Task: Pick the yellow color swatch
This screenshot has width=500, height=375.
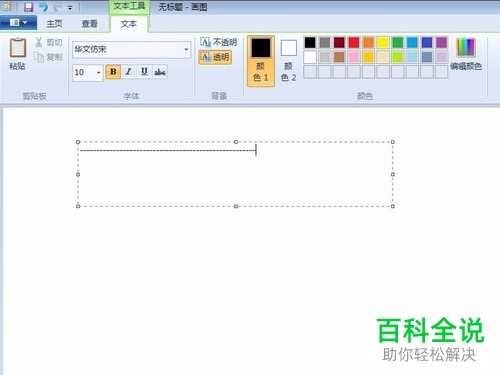Action: point(383,43)
